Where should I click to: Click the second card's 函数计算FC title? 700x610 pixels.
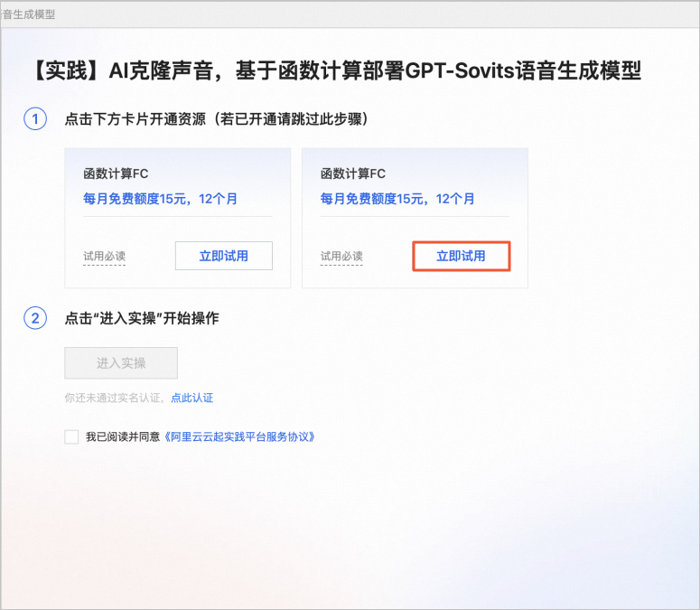tap(352, 174)
